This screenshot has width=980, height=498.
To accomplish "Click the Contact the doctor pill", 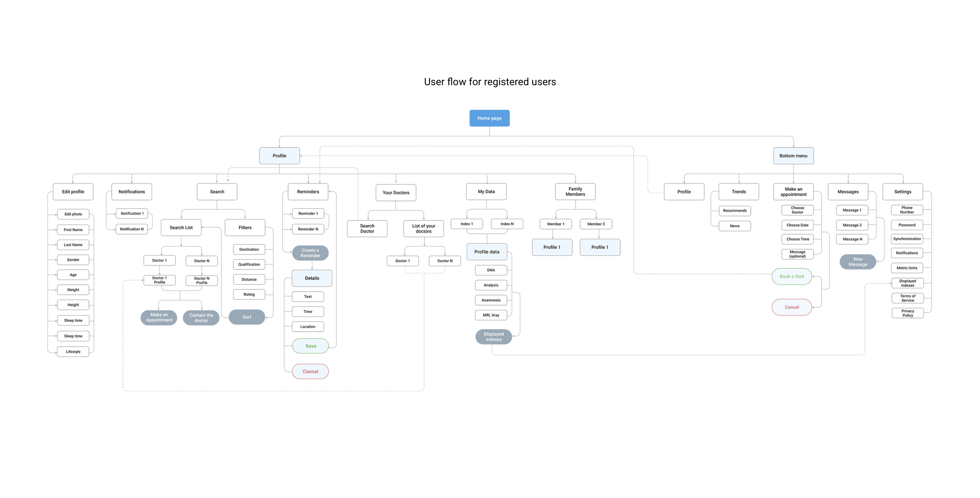I will pos(201,318).
